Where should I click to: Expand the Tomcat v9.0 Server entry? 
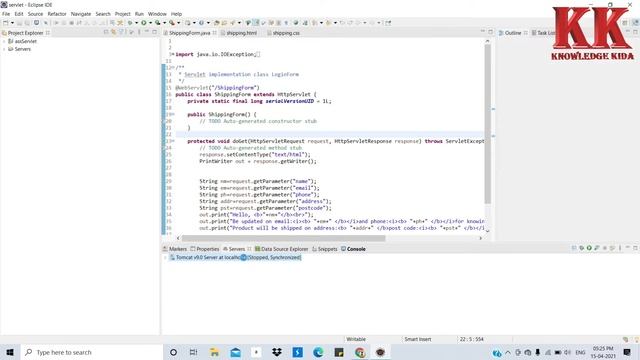[x=166, y=258]
